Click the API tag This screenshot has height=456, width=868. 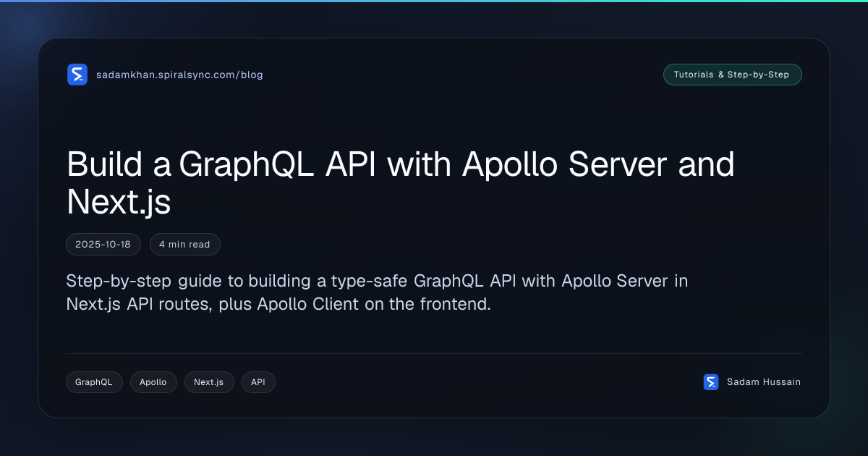(x=258, y=382)
